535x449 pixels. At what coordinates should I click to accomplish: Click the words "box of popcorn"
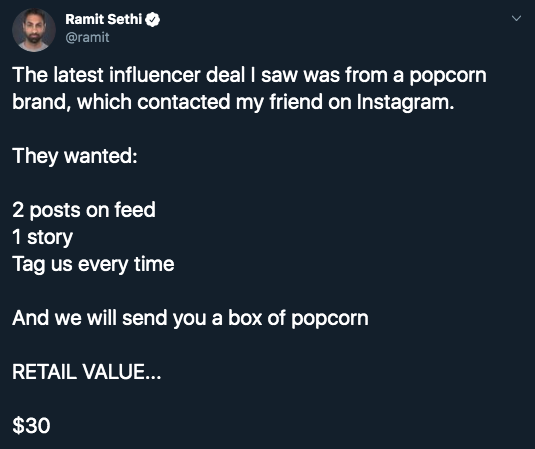pos(299,318)
